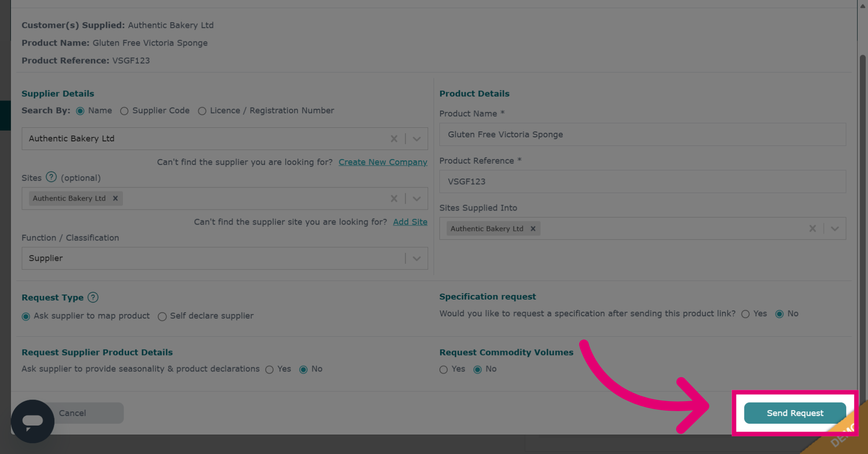Viewport: 868px width, 454px height.
Task: Choose Self declare supplier request type
Action: point(162,316)
